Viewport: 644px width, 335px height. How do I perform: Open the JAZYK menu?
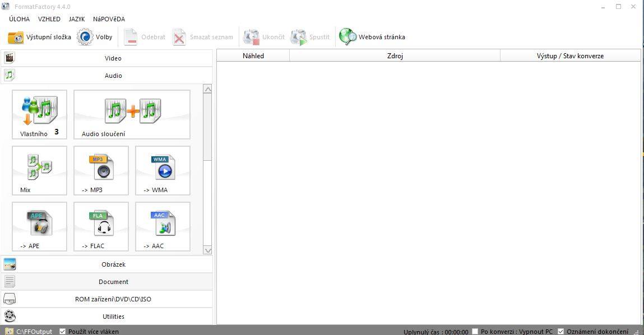click(x=77, y=19)
